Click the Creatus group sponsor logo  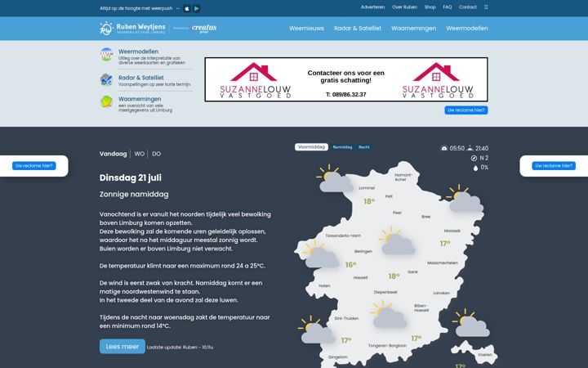pyautogui.click(x=204, y=28)
